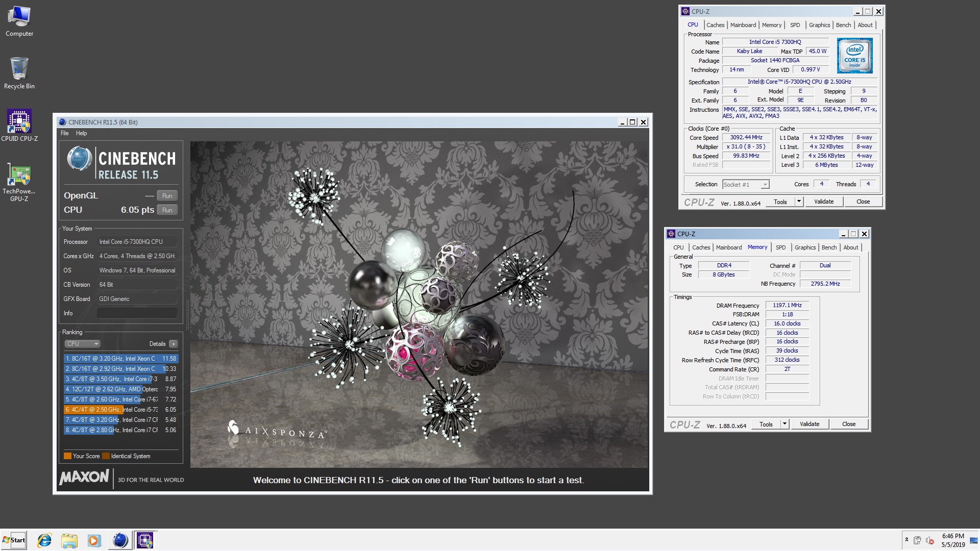Image resolution: width=980 pixels, height=551 pixels.
Task: Click the Intel Core i5 badge in CPU-Z
Action: pos(855,56)
